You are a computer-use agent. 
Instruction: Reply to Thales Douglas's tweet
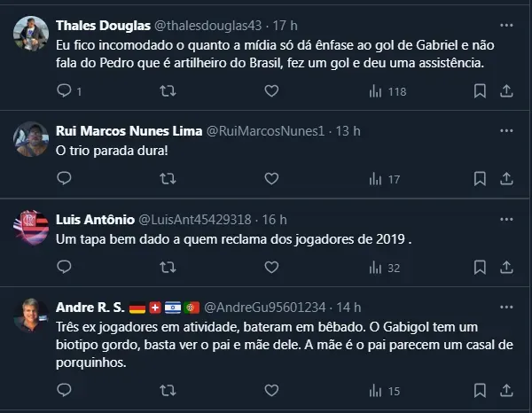coord(64,90)
